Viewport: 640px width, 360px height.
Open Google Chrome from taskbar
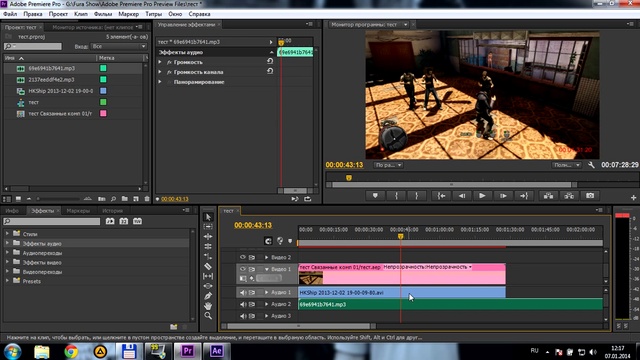pos(71,351)
